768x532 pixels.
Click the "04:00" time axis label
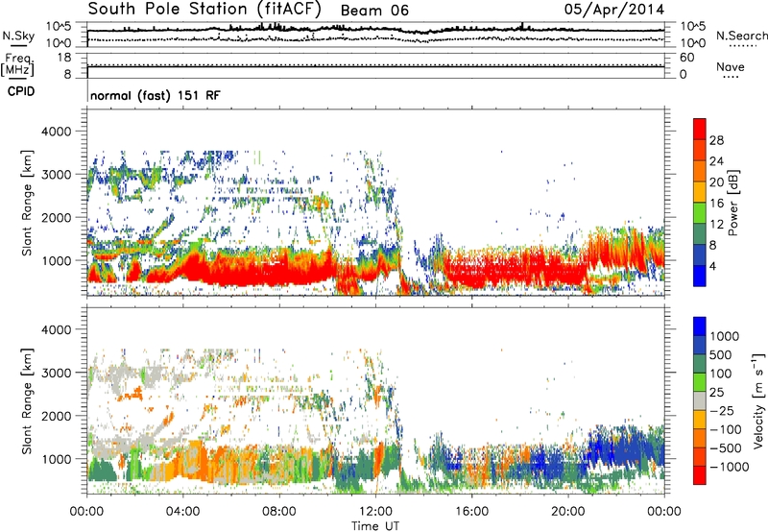182,512
